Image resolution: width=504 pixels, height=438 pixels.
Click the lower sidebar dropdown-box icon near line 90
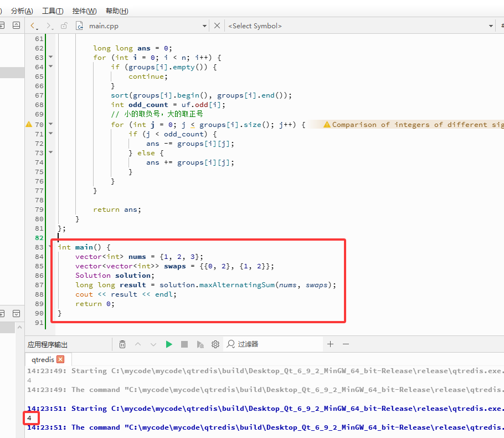(x=17, y=313)
